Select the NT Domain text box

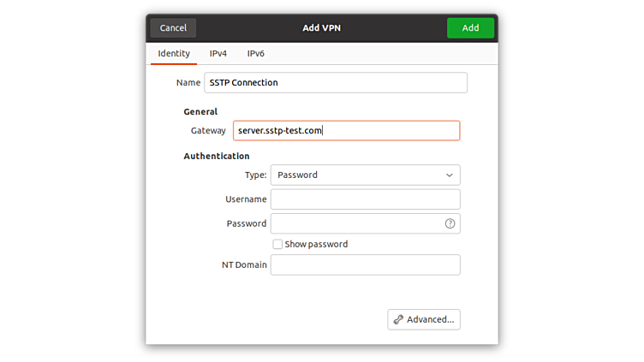(x=365, y=264)
